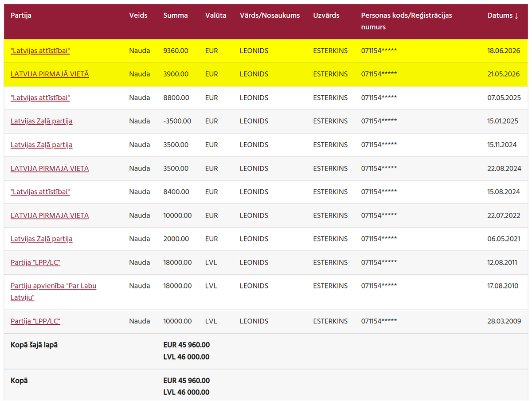Click the date 06.05.2021
This screenshot has height=401, width=532.
point(504,239)
